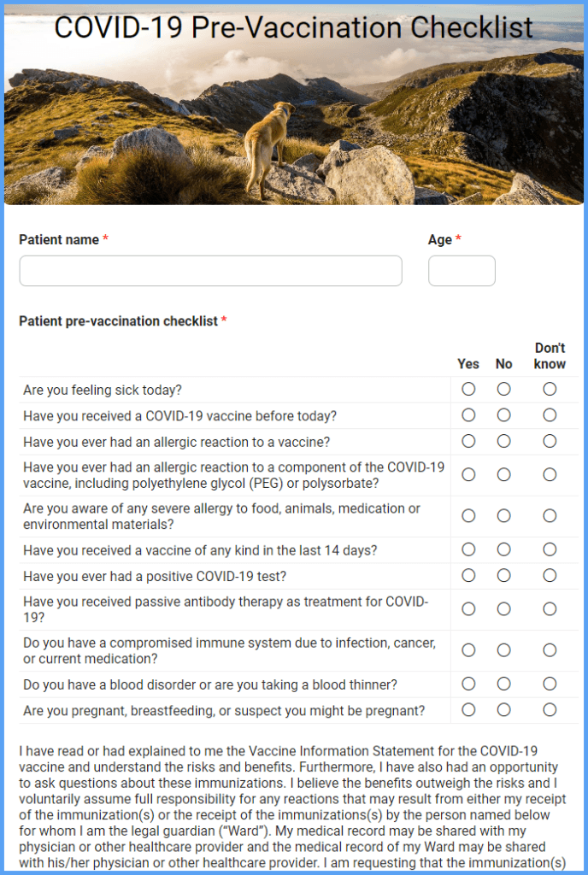Image resolution: width=588 pixels, height=875 pixels.
Task: Click the Patient name input field
Action: coord(210,270)
